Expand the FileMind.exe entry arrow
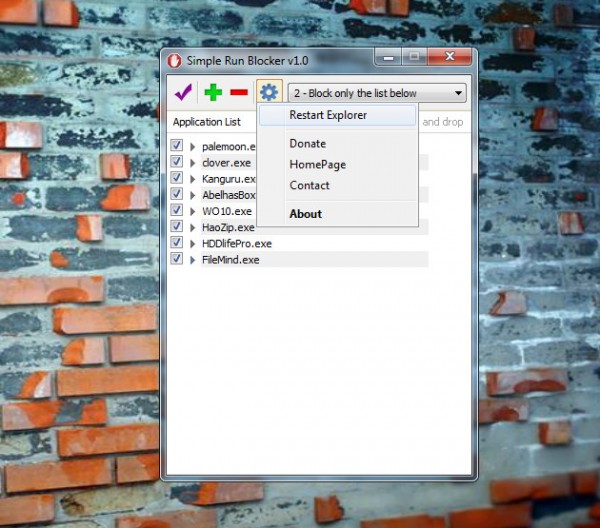This screenshot has width=600, height=528. [192, 260]
